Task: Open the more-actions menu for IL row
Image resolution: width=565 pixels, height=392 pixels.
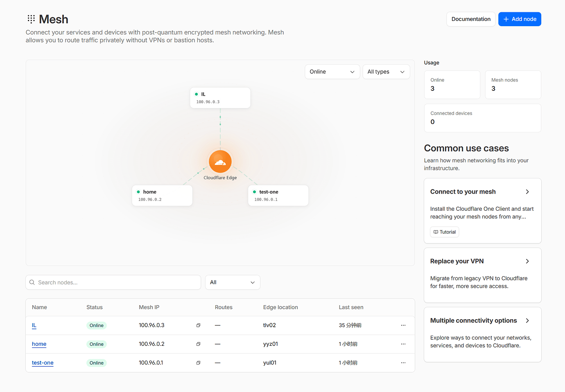Action: [x=403, y=325]
